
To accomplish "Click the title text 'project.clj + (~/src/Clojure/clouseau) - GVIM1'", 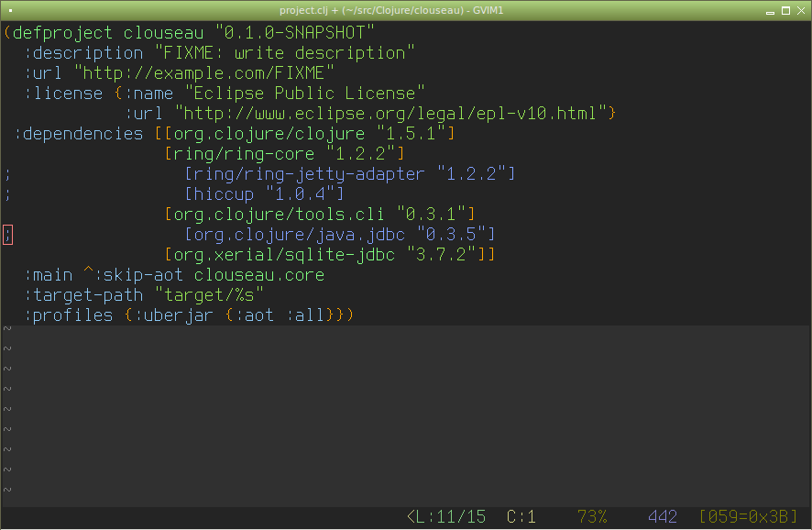I will click(x=391, y=10).
